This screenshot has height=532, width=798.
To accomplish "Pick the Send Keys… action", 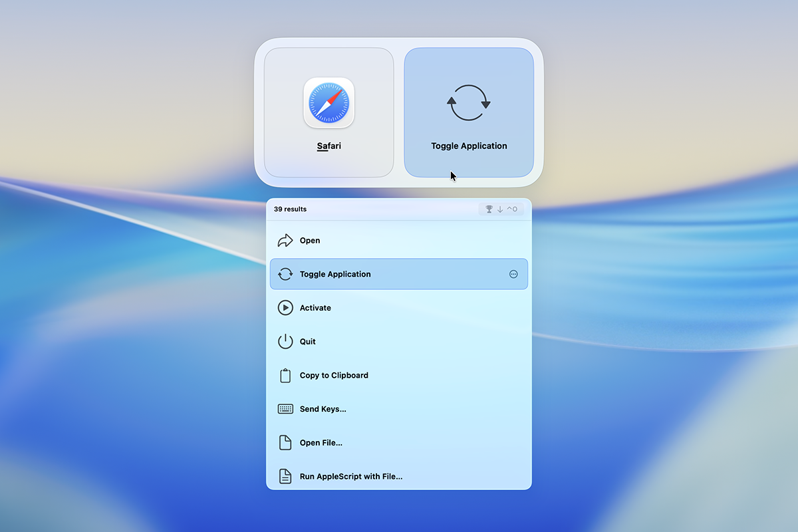I will pos(399,409).
